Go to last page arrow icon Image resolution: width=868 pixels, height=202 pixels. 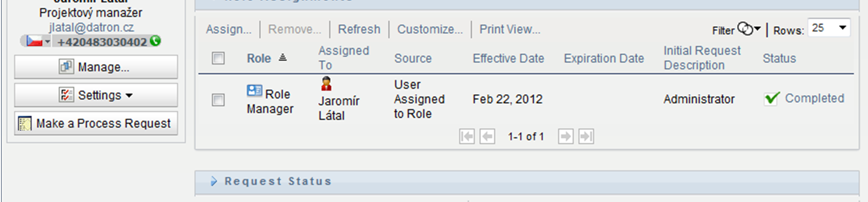tap(586, 137)
